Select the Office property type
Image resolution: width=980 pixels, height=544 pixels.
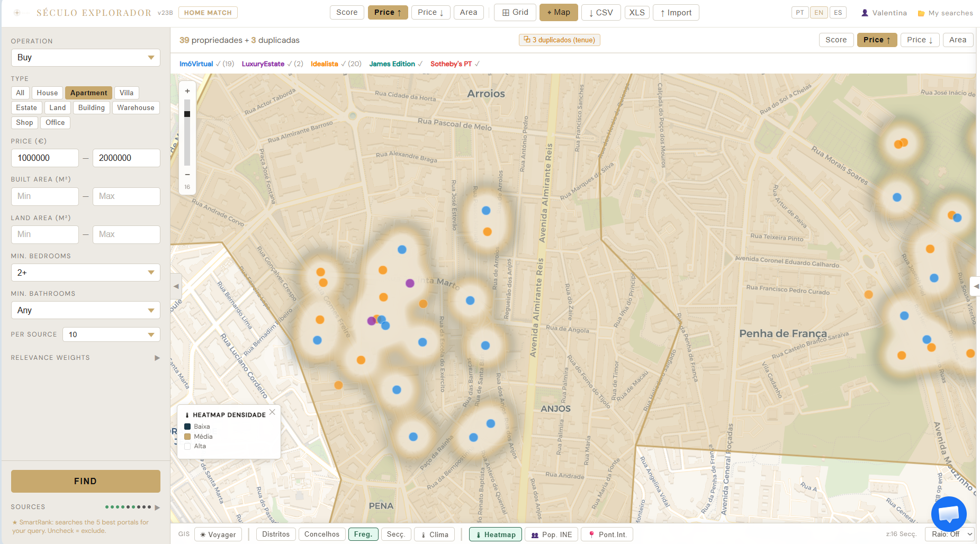pyautogui.click(x=55, y=122)
